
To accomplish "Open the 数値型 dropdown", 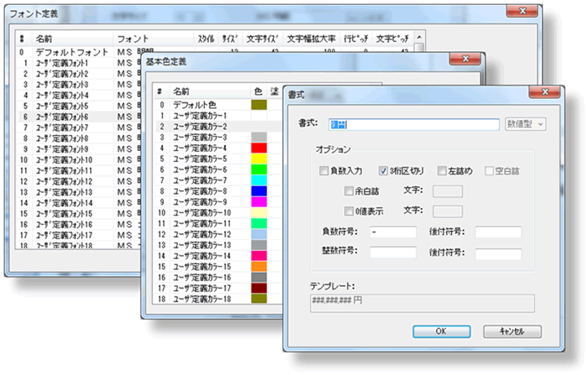I will coord(526,124).
